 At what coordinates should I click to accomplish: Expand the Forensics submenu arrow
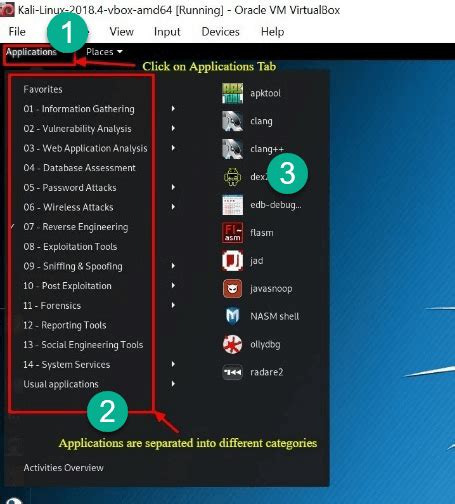173,305
